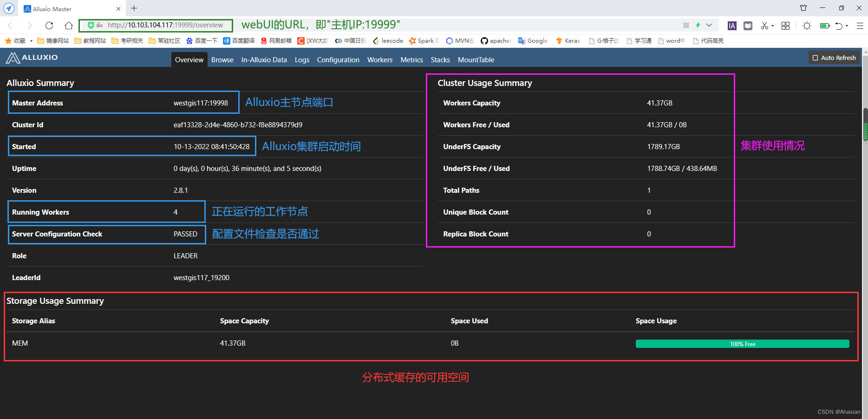Open the Keras bookmark

[568, 41]
